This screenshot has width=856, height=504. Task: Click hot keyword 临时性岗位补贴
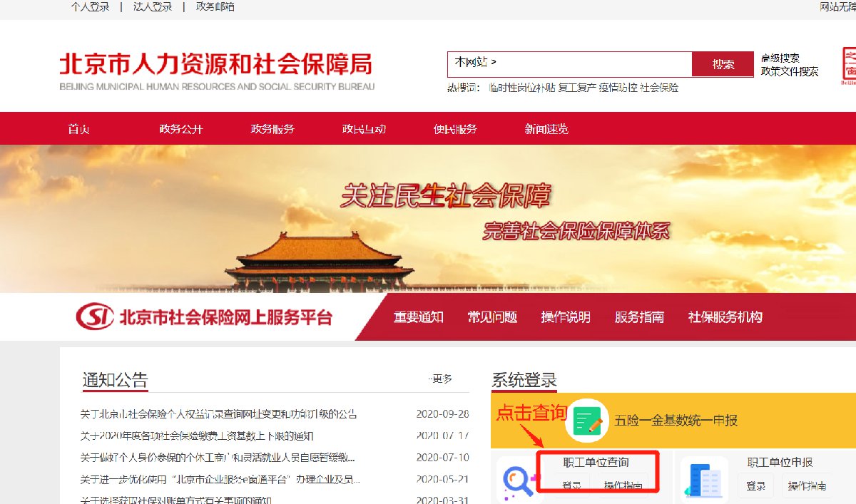[x=522, y=88]
